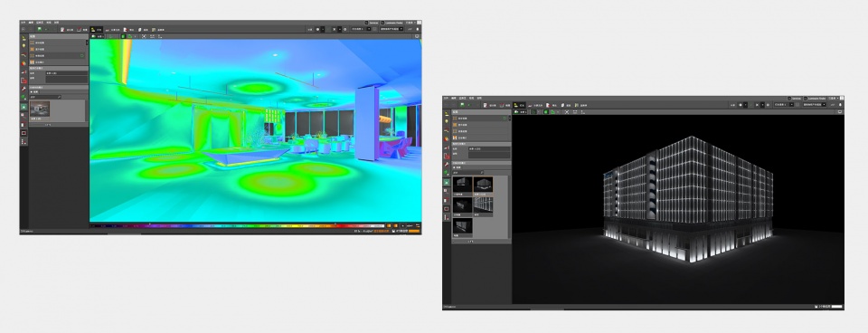
Task: Open Luminaire Finder link in building facade window
Action: [x=815, y=98]
